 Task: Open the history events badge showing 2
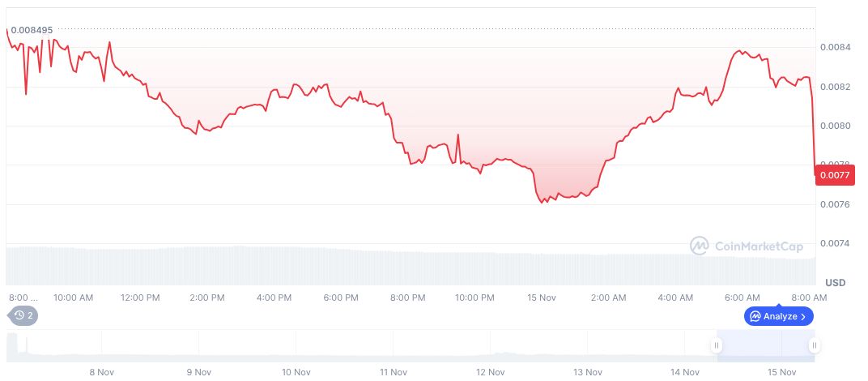tap(23, 315)
